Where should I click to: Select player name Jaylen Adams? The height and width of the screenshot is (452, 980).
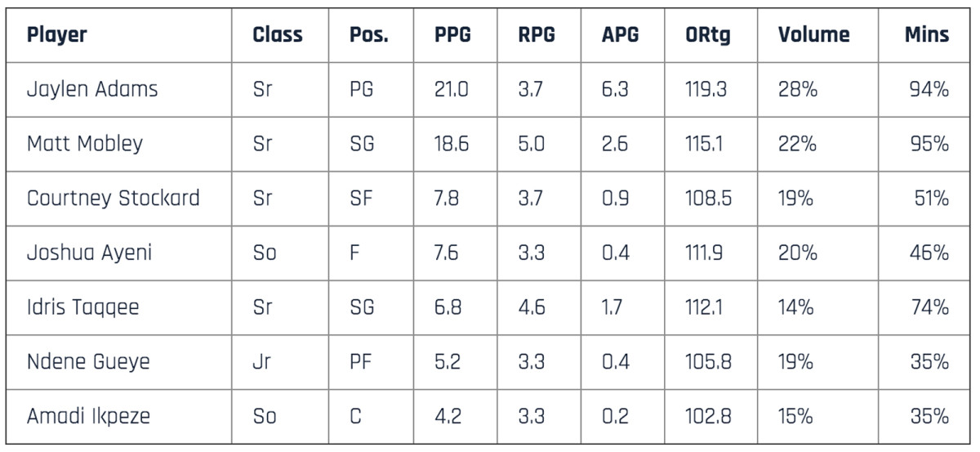(92, 89)
